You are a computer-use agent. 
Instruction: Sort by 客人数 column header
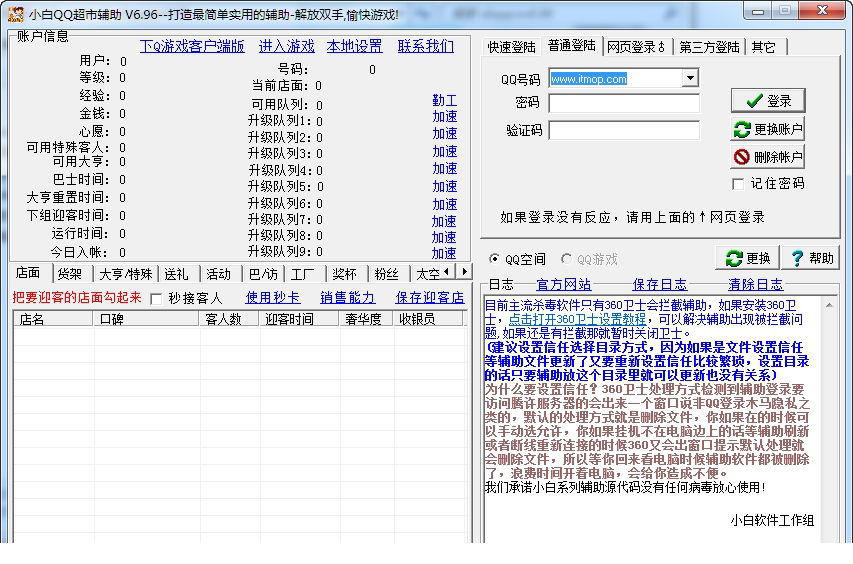229,319
